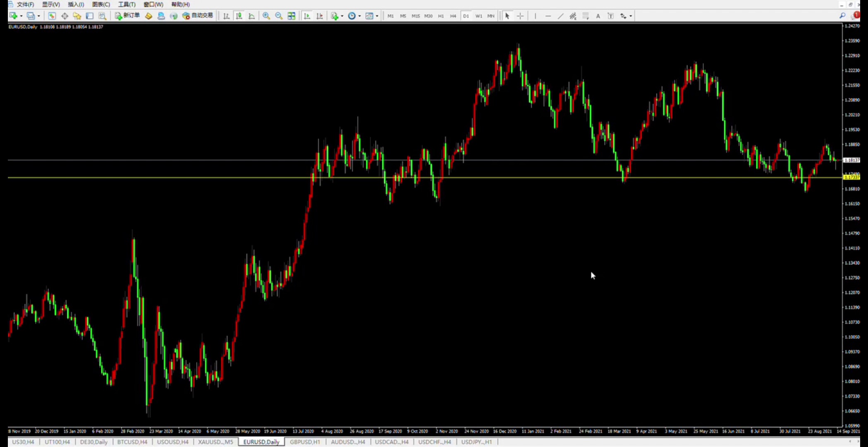Select the Fibonacci retracement tool
Image resolution: width=868 pixels, height=447 pixels.
(x=585, y=16)
